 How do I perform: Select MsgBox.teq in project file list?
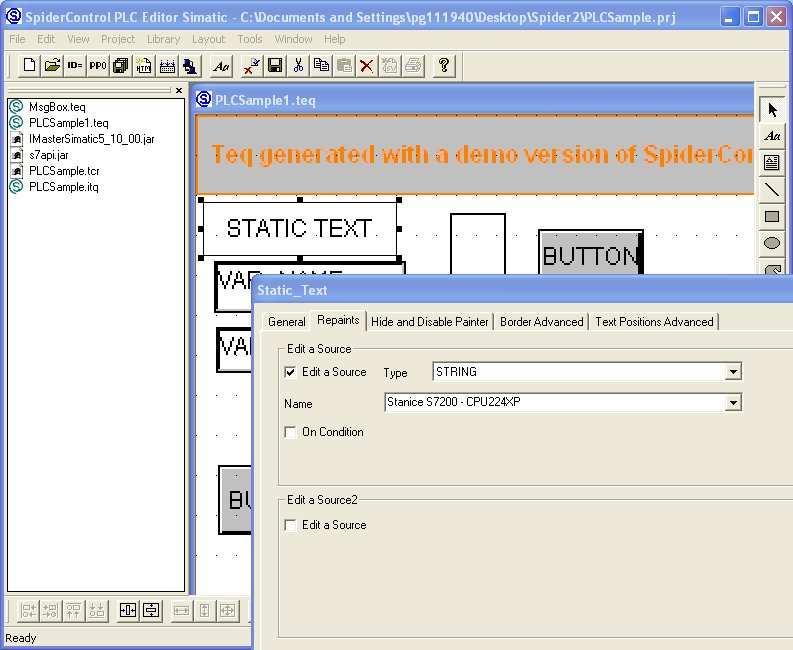tap(57, 107)
